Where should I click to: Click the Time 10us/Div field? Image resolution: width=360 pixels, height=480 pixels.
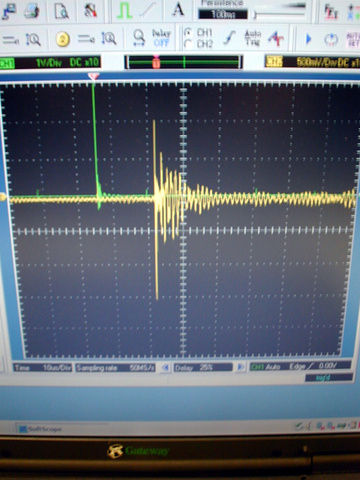[42, 368]
